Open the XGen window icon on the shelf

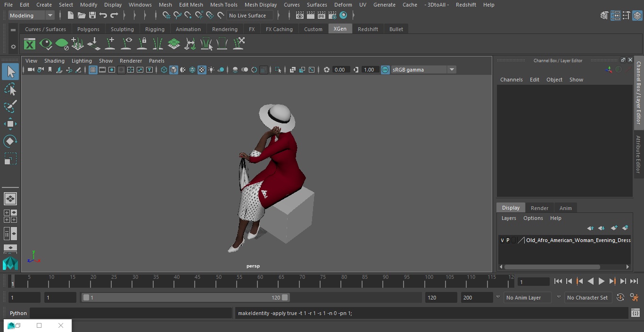pyautogui.click(x=30, y=44)
